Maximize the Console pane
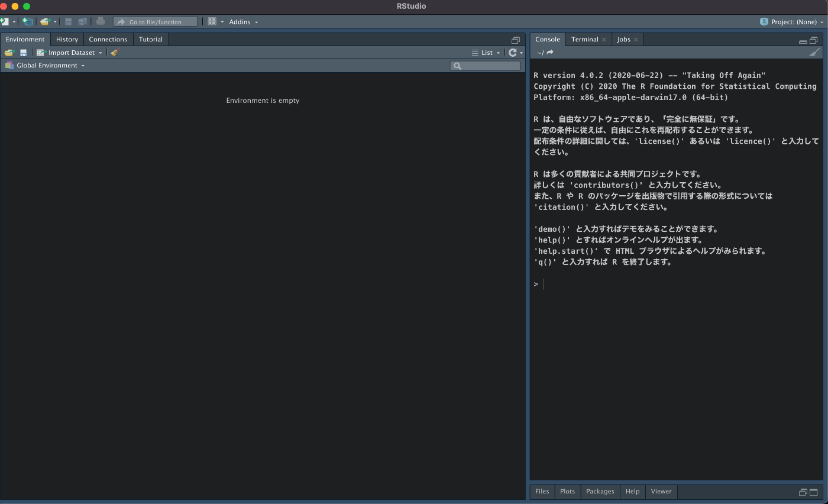Viewport: 828px width, 504px height. click(814, 40)
